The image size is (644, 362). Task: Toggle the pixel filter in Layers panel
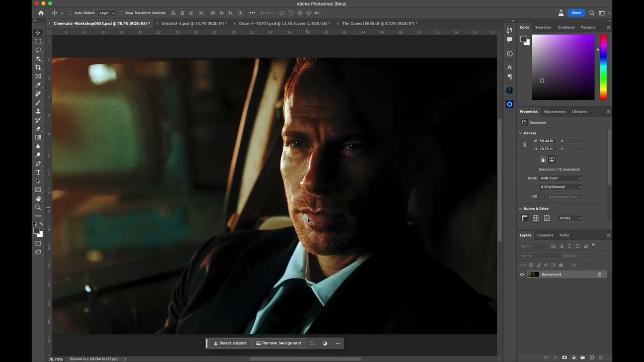click(x=553, y=246)
